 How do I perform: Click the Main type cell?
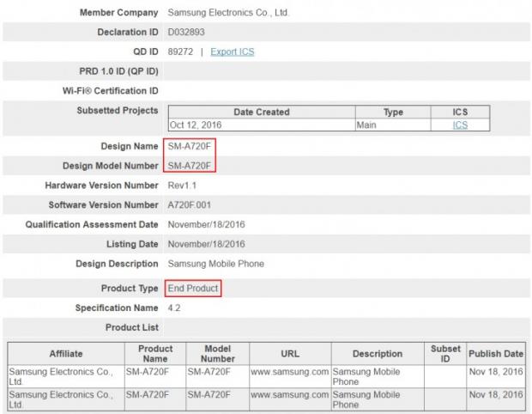[367, 125]
